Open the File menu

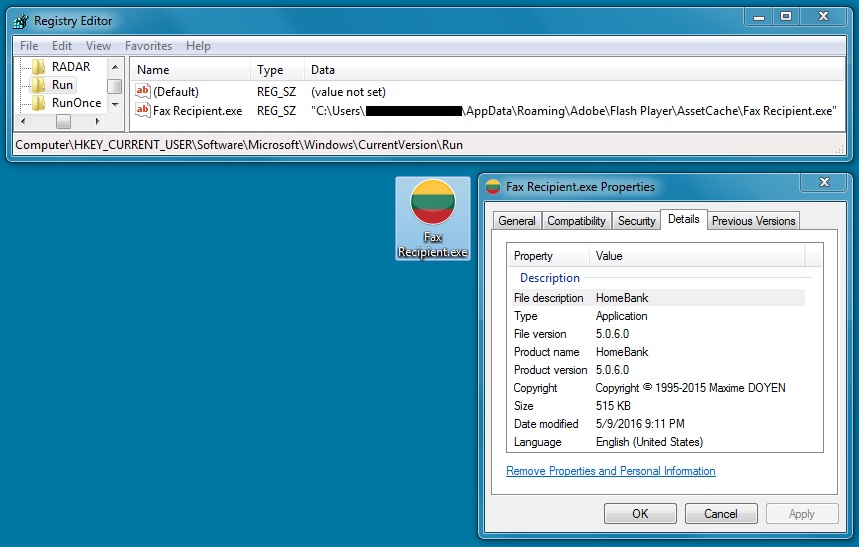[x=29, y=46]
